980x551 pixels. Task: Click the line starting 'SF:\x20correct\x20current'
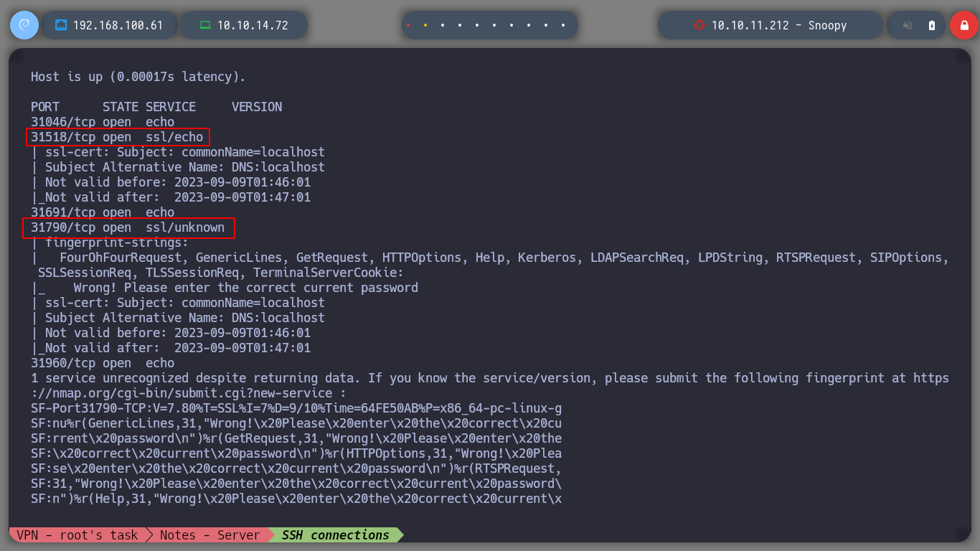pyautogui.click(x=296, y=453)
